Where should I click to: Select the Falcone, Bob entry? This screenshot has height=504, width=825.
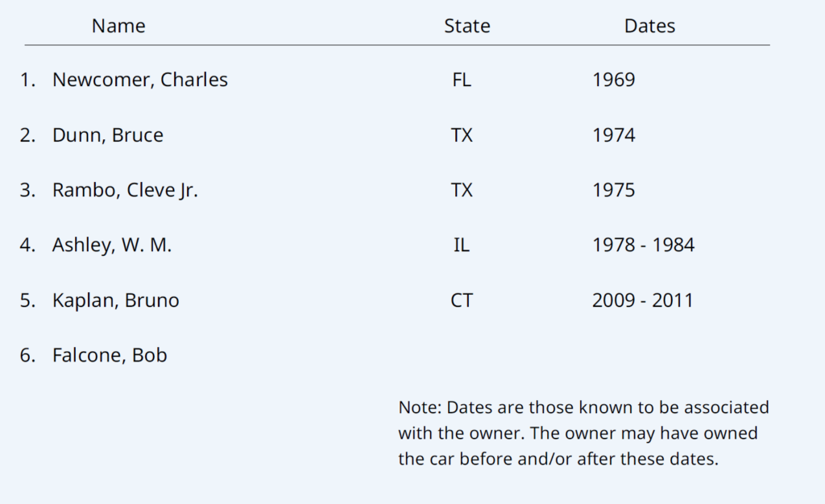[110, 355]
